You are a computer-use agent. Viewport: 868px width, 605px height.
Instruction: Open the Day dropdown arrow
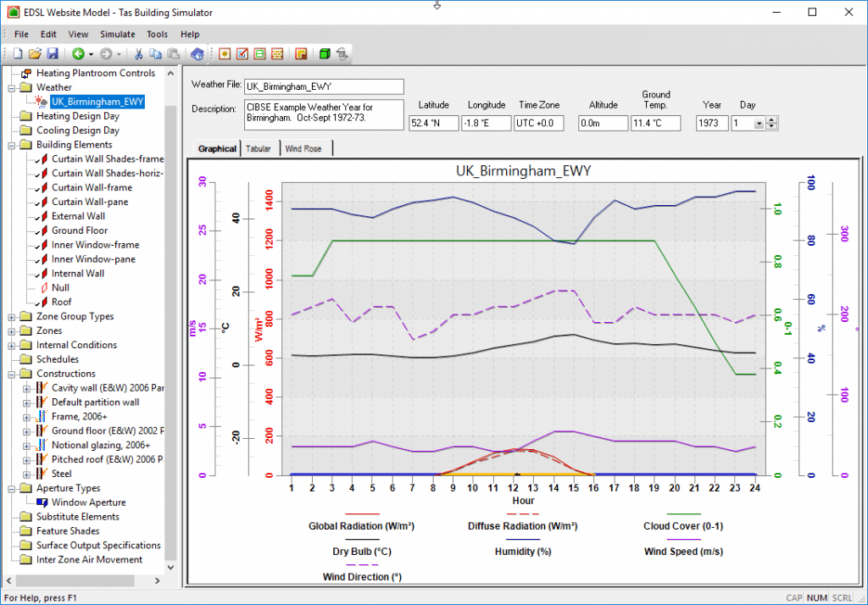(x=759, y=124)
